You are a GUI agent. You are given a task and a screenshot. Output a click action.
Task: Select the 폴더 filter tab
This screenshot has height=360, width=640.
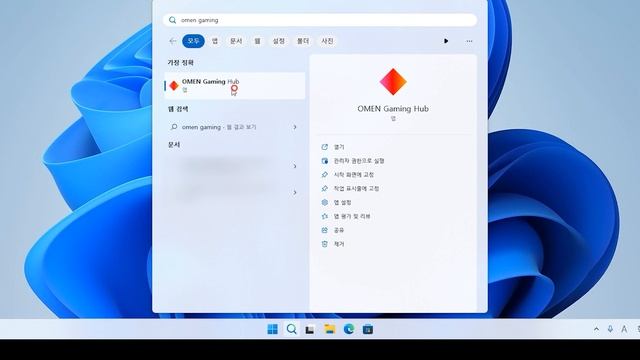[x=303, y=41]
